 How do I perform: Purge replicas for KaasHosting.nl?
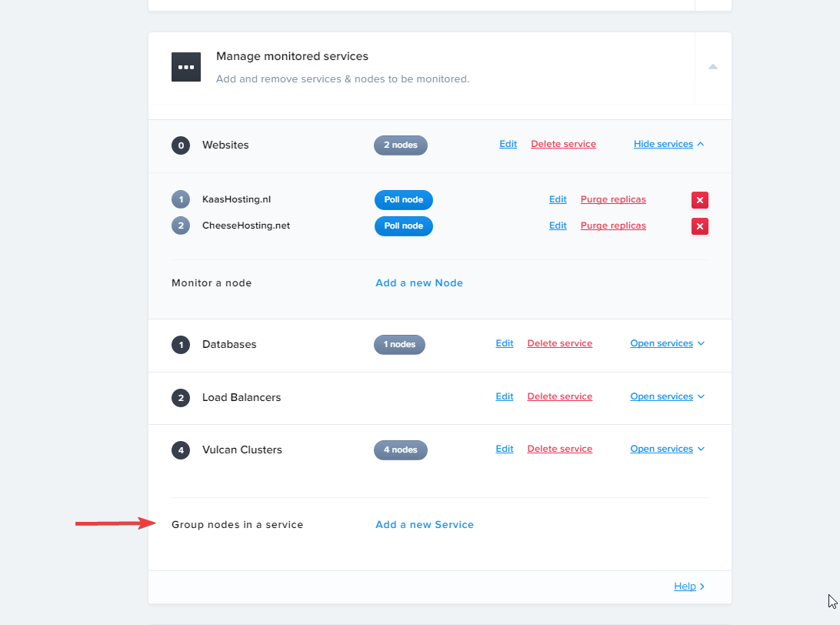612,199
